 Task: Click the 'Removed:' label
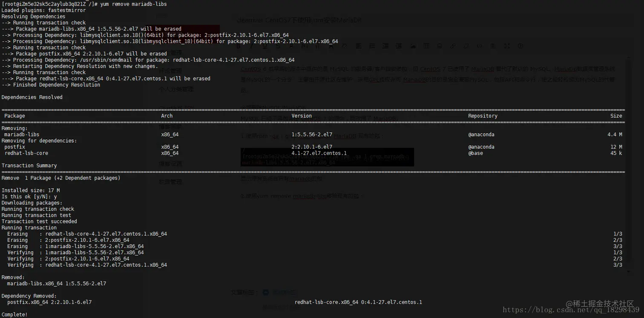click(x=13, y=277)
